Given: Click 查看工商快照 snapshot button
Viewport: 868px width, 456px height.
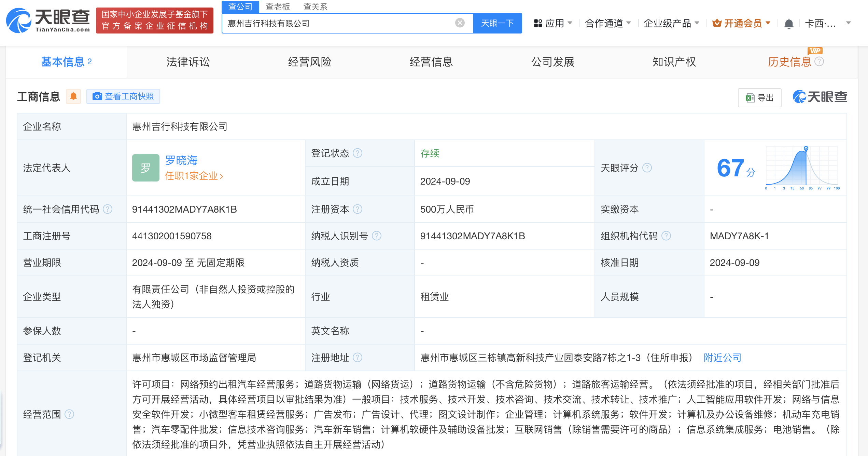Looking at the screenshot, I should [x=123, y=96].
